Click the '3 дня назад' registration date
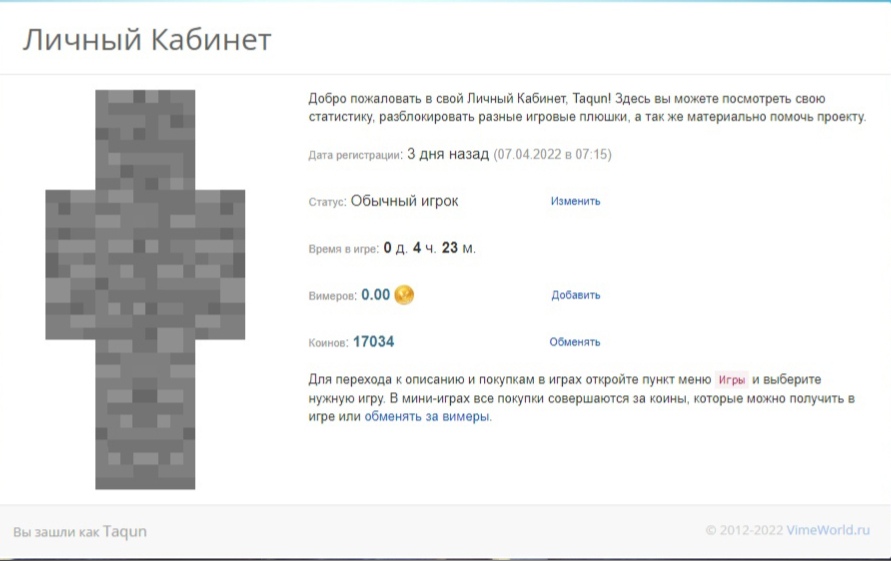Viewport: 891px width, 561px height. [447, 154]
